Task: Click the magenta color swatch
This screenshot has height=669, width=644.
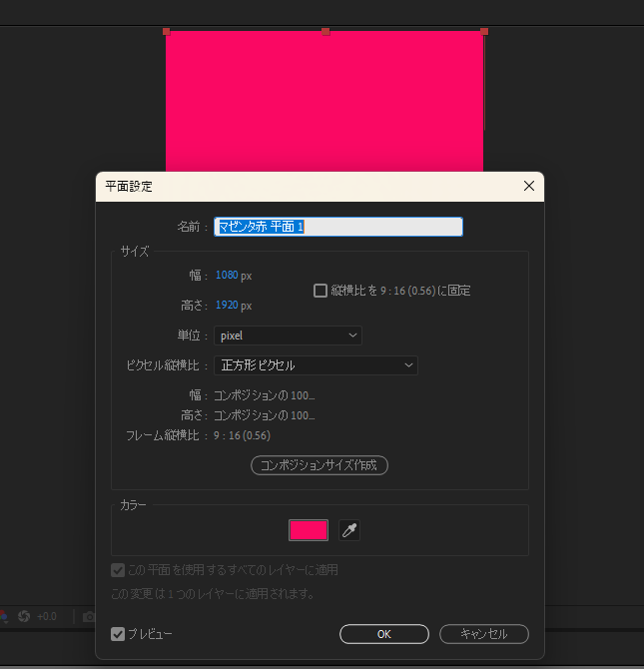Action: pyautogui.click(x=309, y=530)
